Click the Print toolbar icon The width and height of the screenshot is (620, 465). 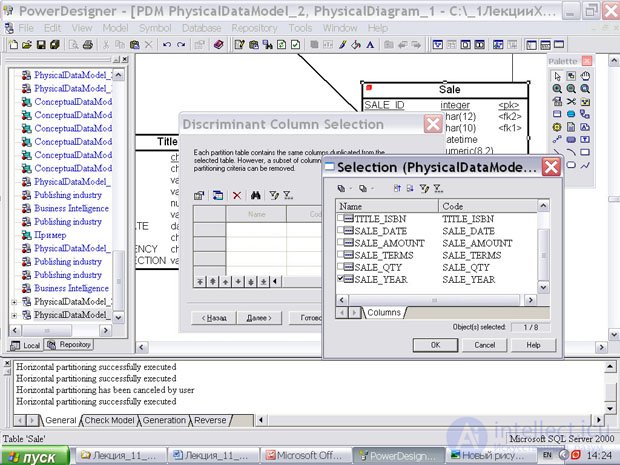pos(88,45)
